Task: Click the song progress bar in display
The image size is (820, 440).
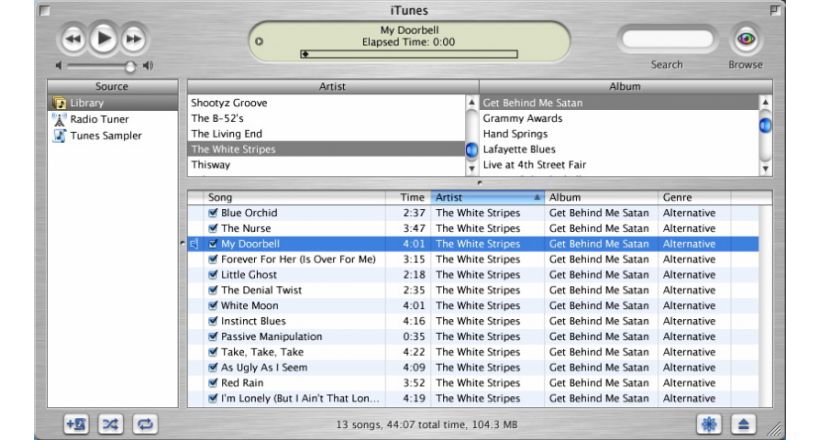Action: point(409,54)
